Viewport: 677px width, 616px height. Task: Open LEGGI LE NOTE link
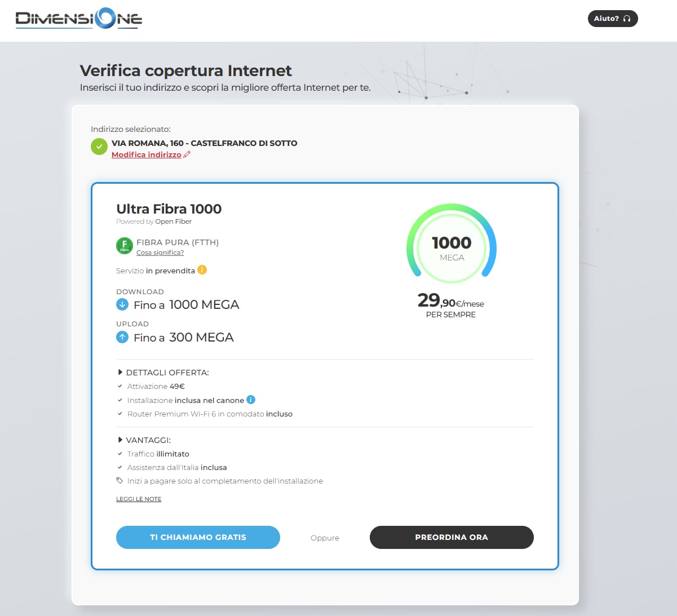(139, 499)
